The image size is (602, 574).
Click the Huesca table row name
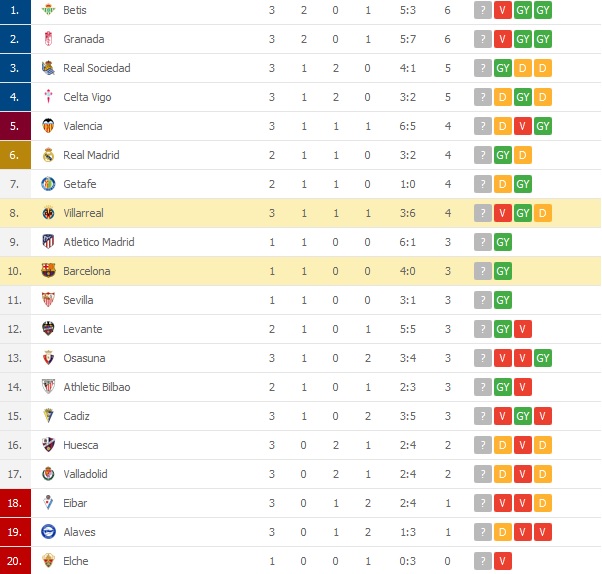click(x=81, y=445)
